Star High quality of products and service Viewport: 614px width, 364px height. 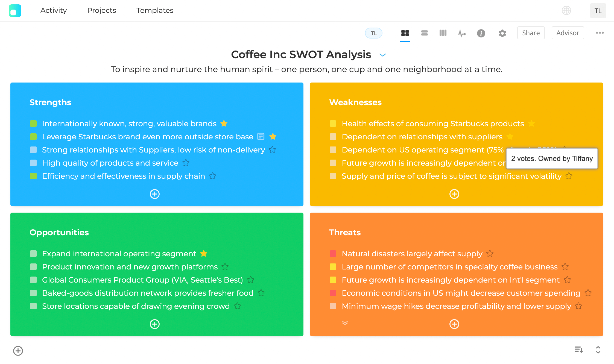(186, 163)
